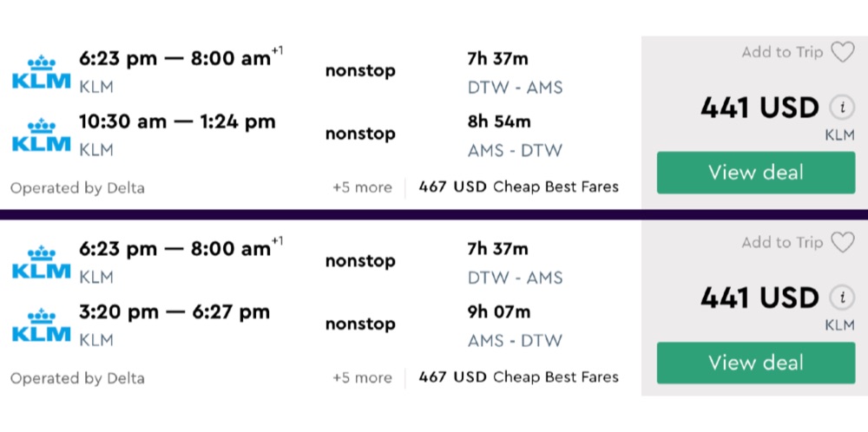Click KLM logo of first result's 6:23 pm departure
Screen dimensions: 868x432
pos(41,71)
